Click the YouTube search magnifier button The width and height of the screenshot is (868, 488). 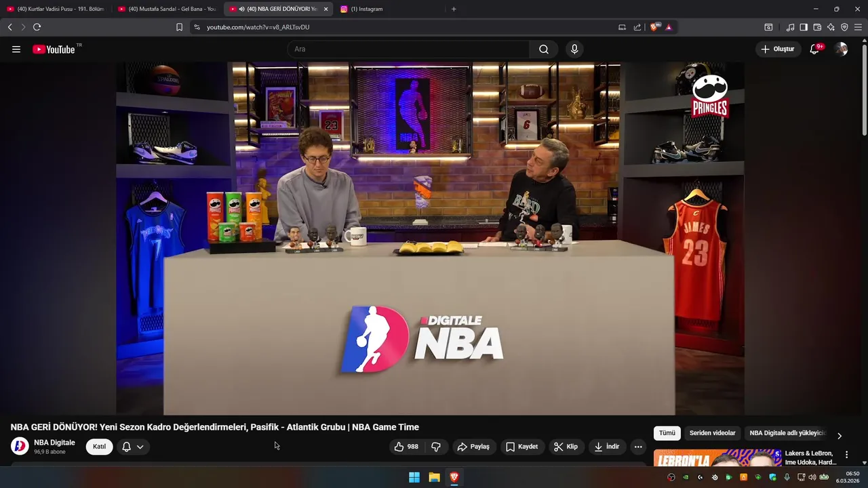point(544,49)
